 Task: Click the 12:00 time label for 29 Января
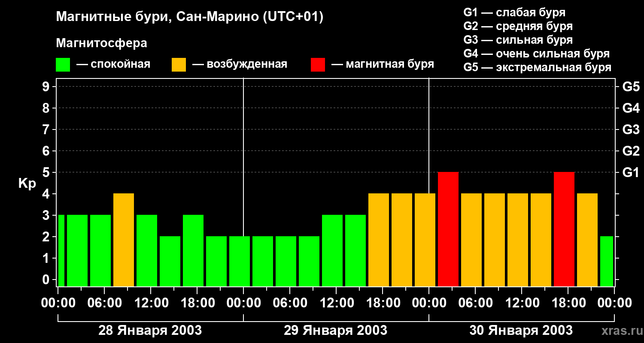[336, 303]
